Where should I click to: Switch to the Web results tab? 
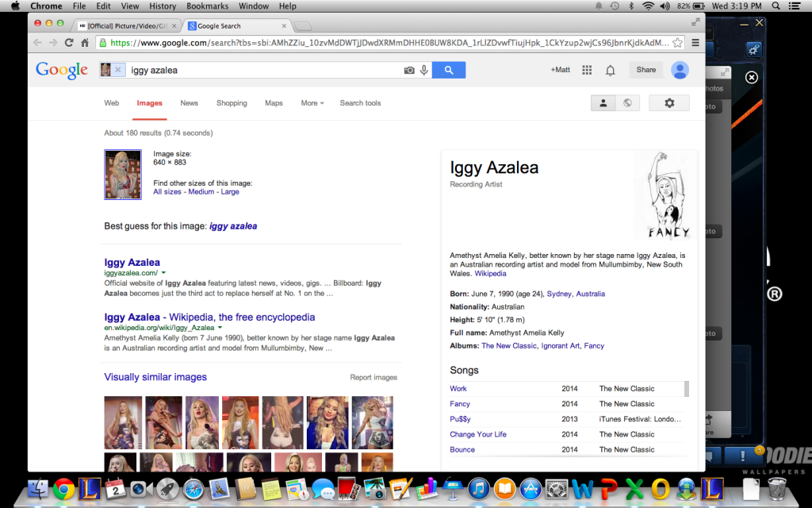pos(111,103)
